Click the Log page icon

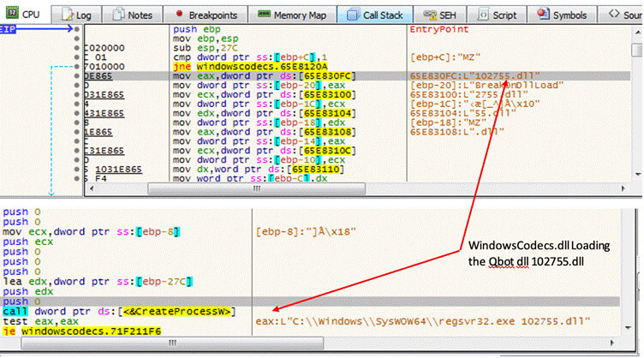(x=68, y=15)
